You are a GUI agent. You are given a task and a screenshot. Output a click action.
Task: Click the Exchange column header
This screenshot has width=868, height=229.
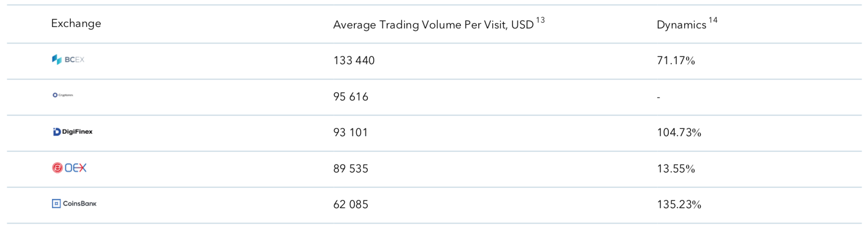[x=76, y=23]
